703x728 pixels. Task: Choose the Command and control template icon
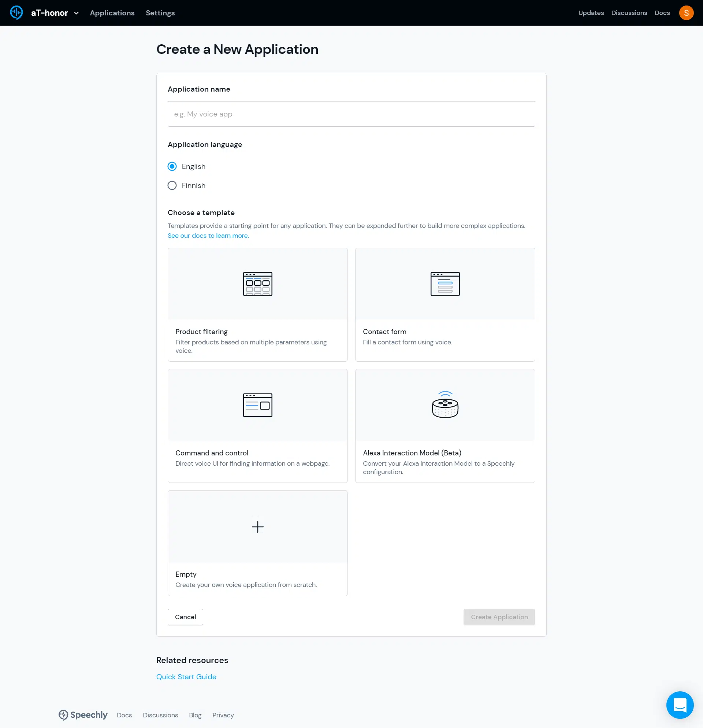[x=258, y=405]
